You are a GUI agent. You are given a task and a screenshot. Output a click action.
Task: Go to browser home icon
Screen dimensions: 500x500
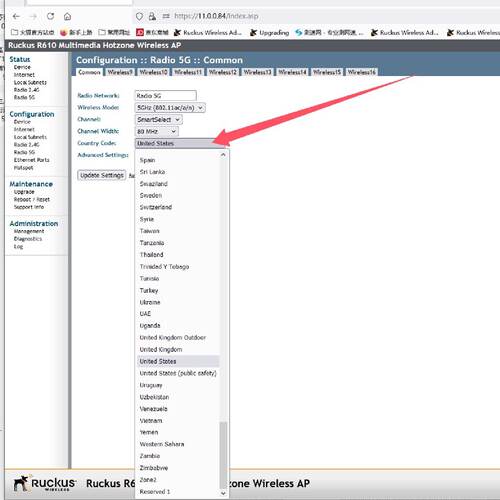pyautogui.click(x=67, y=16)
